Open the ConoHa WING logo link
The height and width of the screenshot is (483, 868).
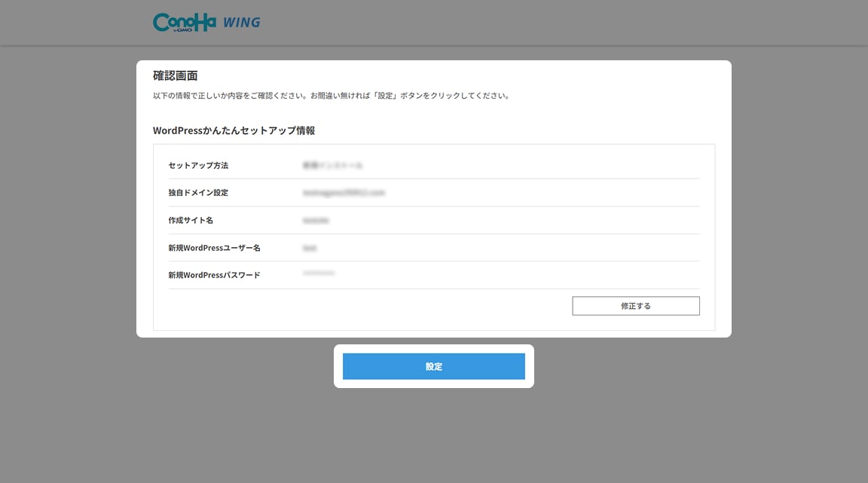[206, 22]
